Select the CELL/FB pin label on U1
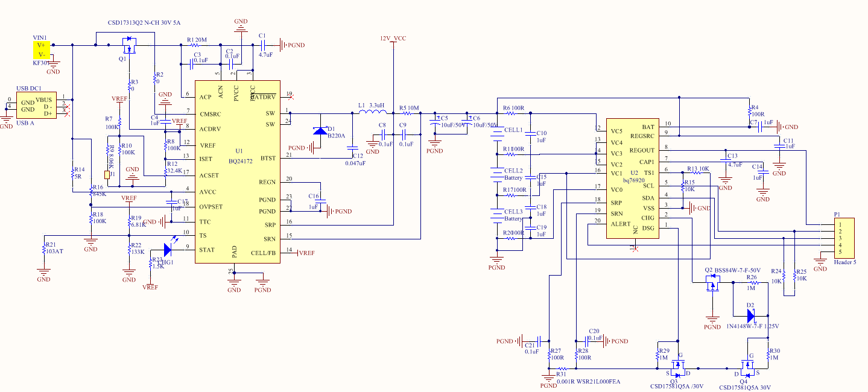Screen dimensions: 868x392 point(263,253)
